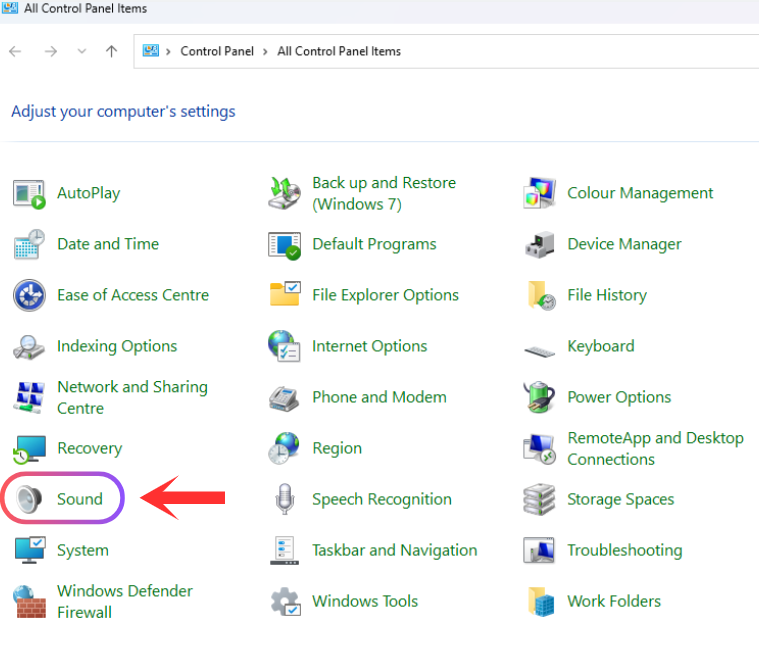Click the Work Folders icon
The height and width of the screenshot is (656, 759).
541,602
